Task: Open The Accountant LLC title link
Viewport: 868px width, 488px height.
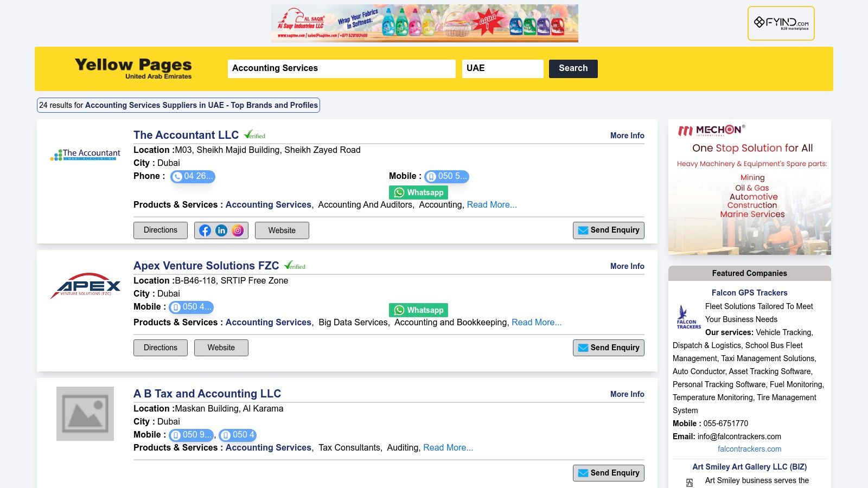Action: pyautogui.click(x=186, y=135)
